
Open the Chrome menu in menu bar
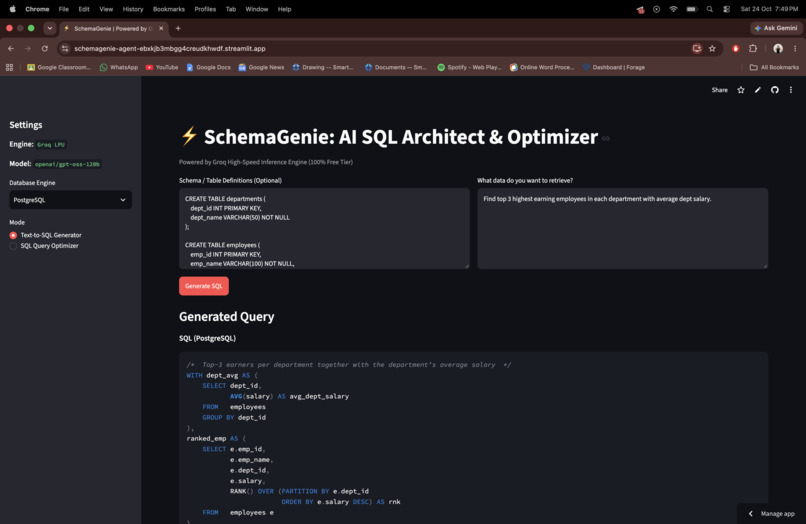[x=37, y=9]
